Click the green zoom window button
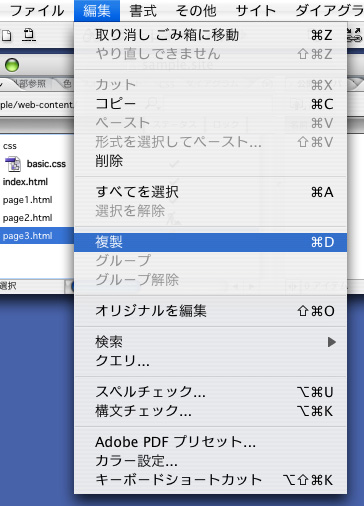The width and height of the screenshot is (364, 506). coord(12,65)
